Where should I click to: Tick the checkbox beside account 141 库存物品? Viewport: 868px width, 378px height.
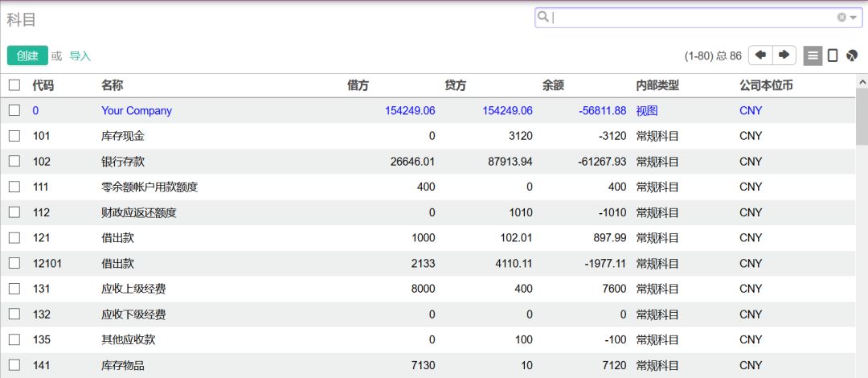click(14, 365)
